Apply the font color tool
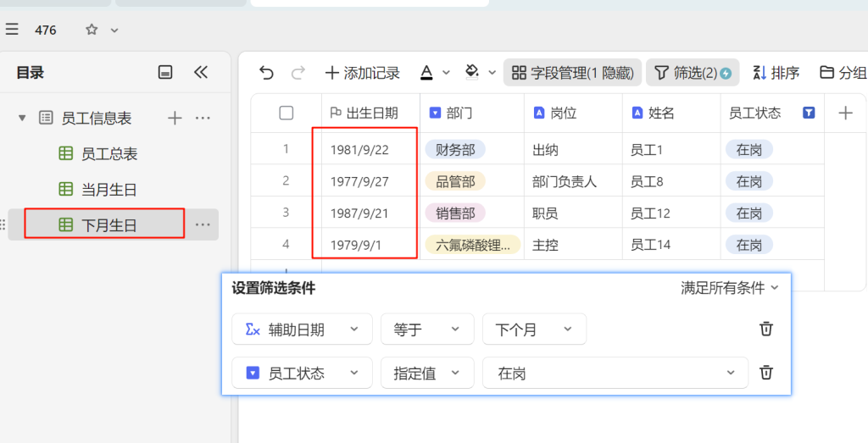The width and height of the screenshot is (868, 443). pyautogui.click(x=426, y=73)
